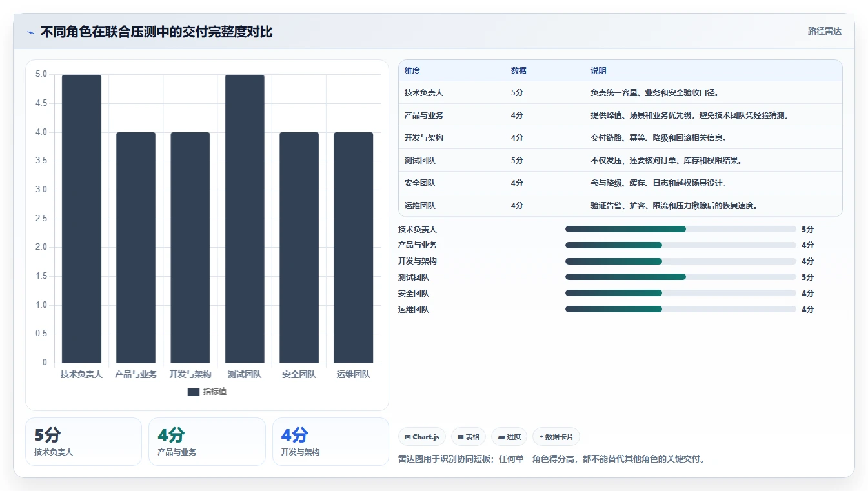Select the 进度 tag chip
The image size is (868, 491).
509,437
